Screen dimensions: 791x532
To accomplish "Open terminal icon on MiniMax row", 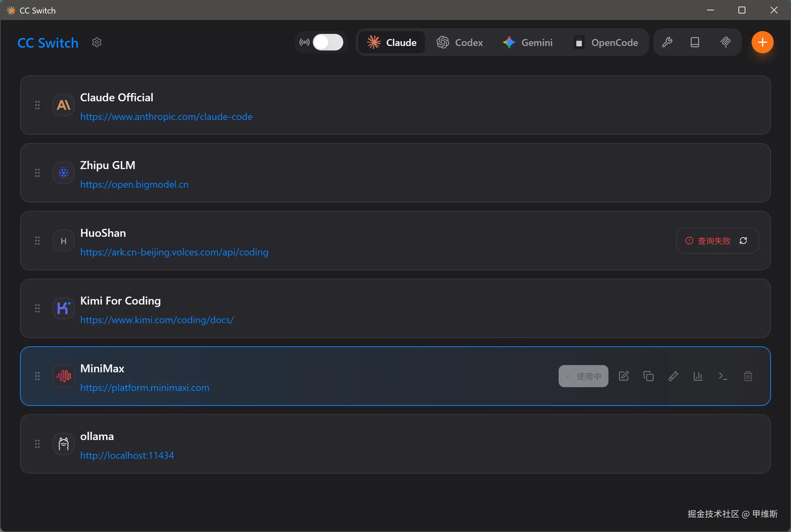I will pyautogui.click(x=723, y=376).
